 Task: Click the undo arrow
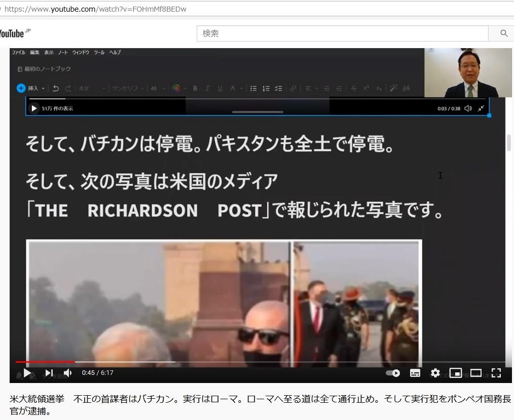[56, 88]
